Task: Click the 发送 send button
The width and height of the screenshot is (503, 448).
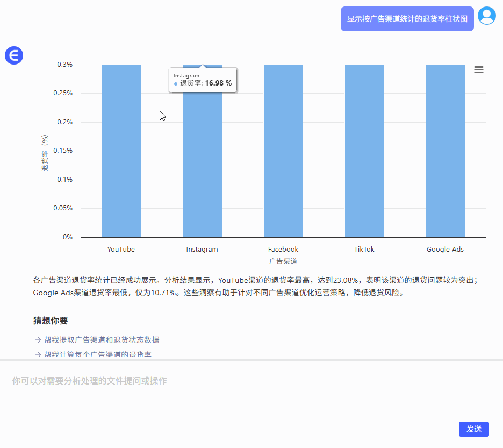Action: pos(474,429)
